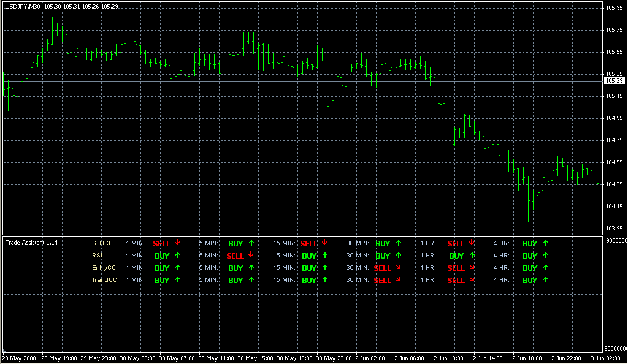Click the red down arrow for STOCH 1 MIN
This screenshot has width=628, height=364.
point(177,242)
